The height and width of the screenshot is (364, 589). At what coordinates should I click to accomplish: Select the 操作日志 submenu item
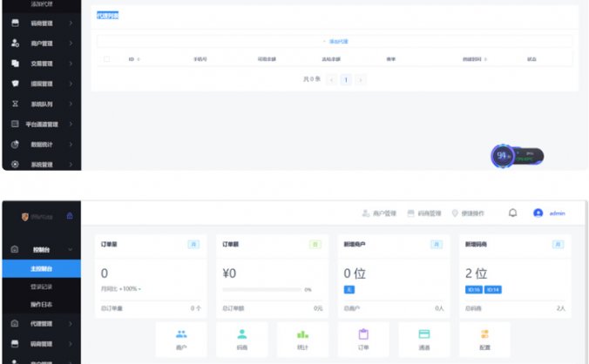click(42, 304)
